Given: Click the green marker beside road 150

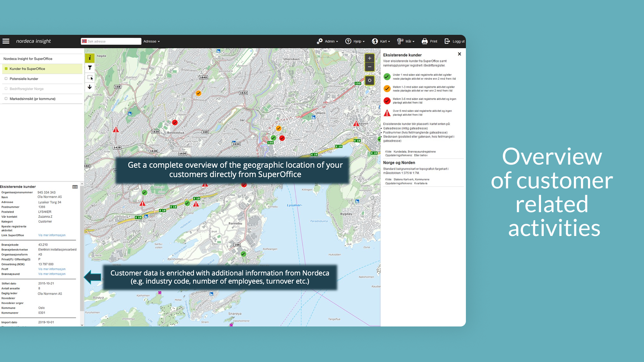Looking at the screenshot, I should tap(273, 138).
